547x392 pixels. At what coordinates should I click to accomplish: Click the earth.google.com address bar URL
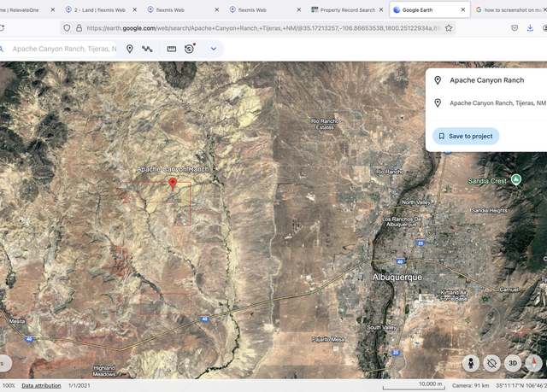[263, 28]
